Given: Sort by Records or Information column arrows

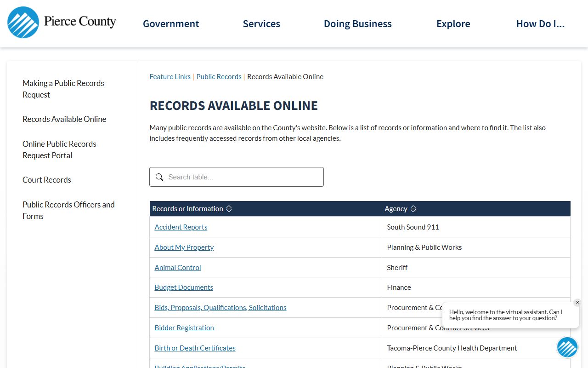Looking at the screenshot, I should click(229, 209).
